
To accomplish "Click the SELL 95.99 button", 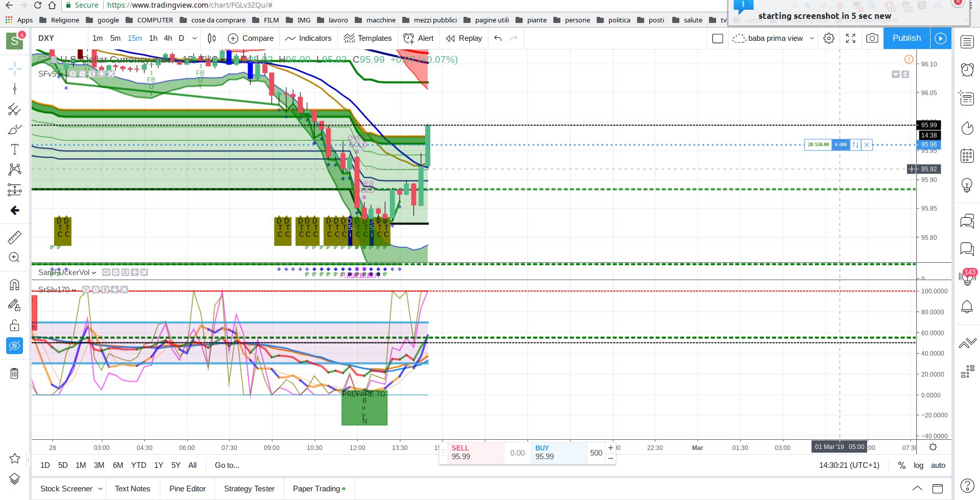I will click(x=476, y=453).
